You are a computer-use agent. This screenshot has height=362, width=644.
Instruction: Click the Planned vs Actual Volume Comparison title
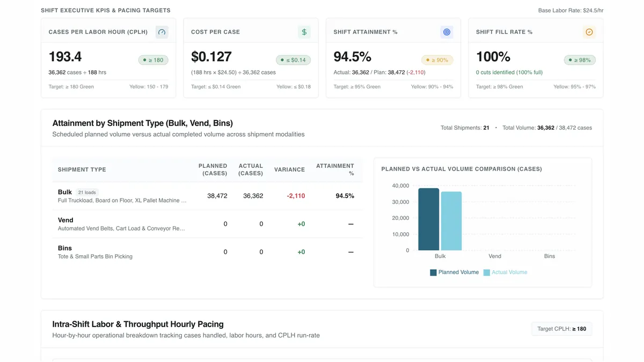[462, 169]
